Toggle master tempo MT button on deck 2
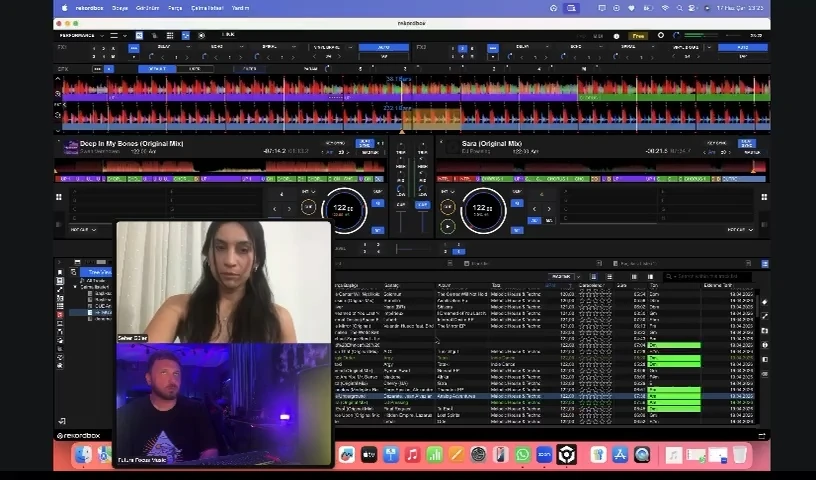 517,230
